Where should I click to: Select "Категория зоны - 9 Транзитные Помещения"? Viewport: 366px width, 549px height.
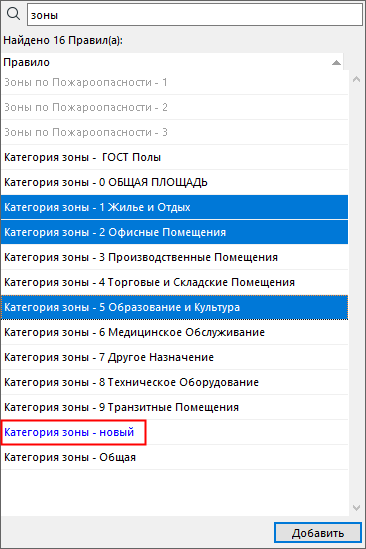tap(174, 407)
